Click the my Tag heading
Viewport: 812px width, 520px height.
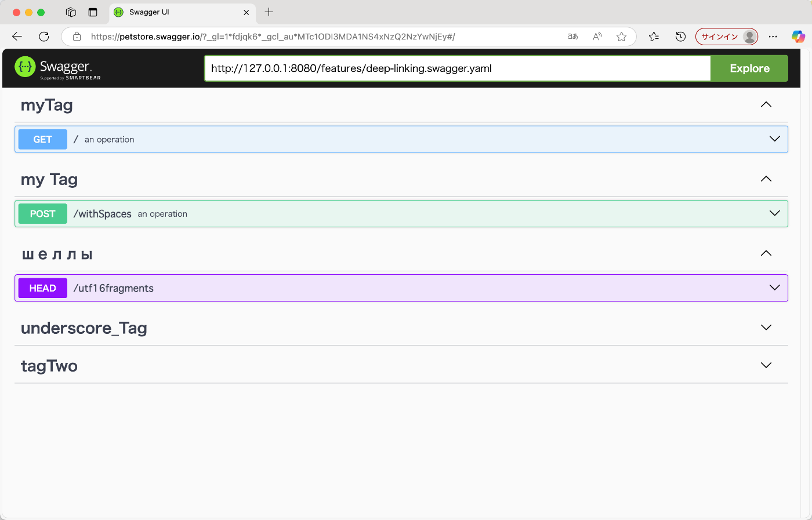49,180
